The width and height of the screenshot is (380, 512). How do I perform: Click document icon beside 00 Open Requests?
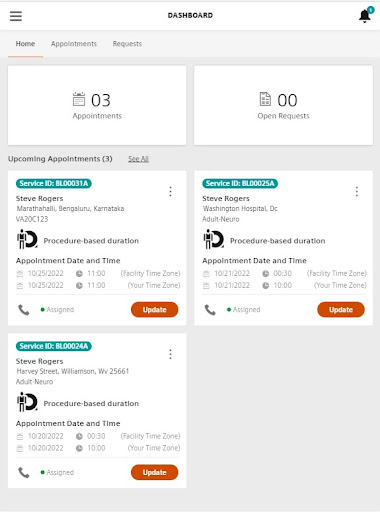tap(265, 99)
